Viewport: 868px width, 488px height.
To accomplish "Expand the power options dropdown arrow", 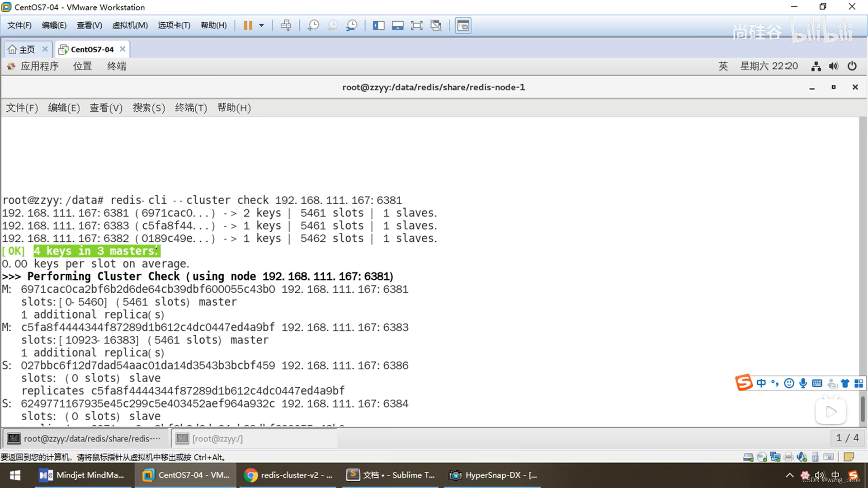I will pos(261,25).
